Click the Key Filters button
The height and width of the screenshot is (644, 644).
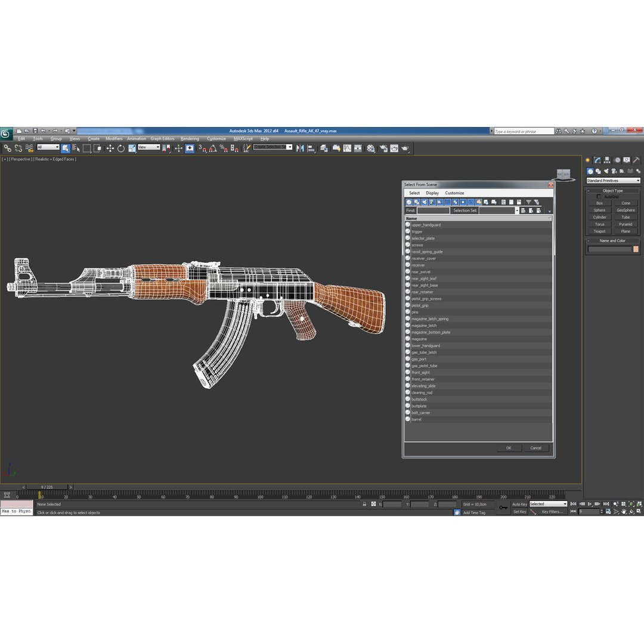tap(552, 512)
